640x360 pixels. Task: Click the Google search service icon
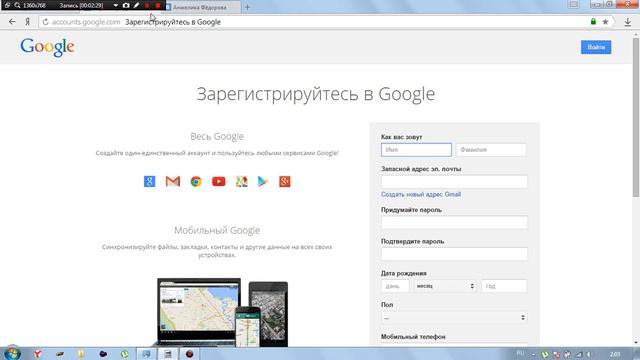point(150,181)
